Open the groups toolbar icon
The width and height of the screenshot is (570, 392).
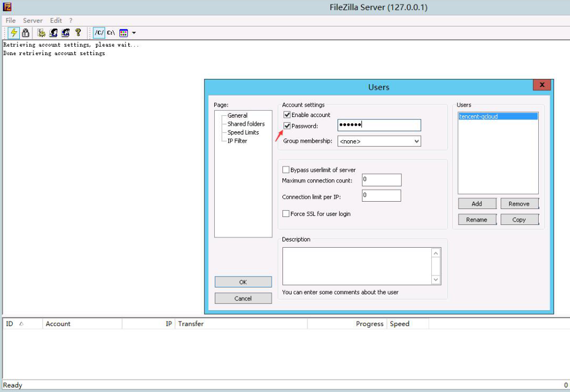click(65, 33)
